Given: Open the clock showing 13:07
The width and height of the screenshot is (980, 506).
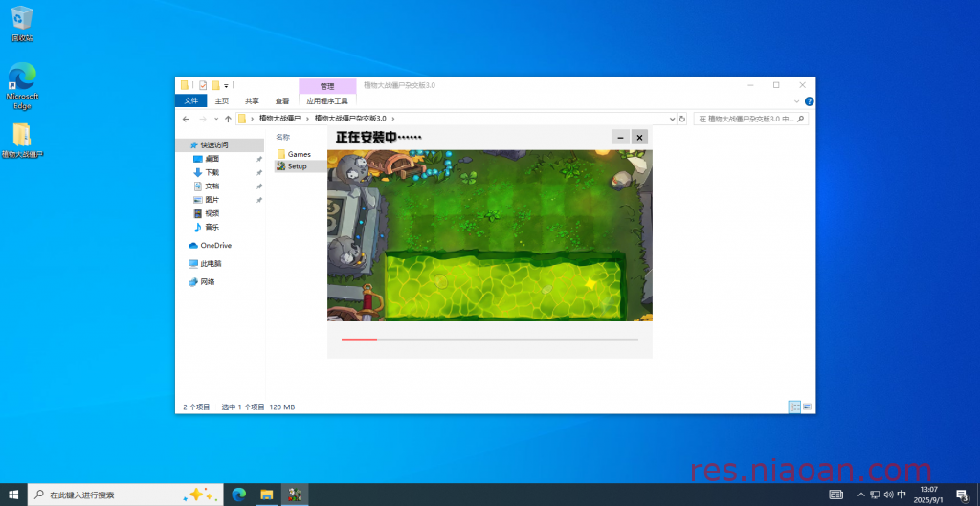Looking at the screenshot, I should click(929, 495).
